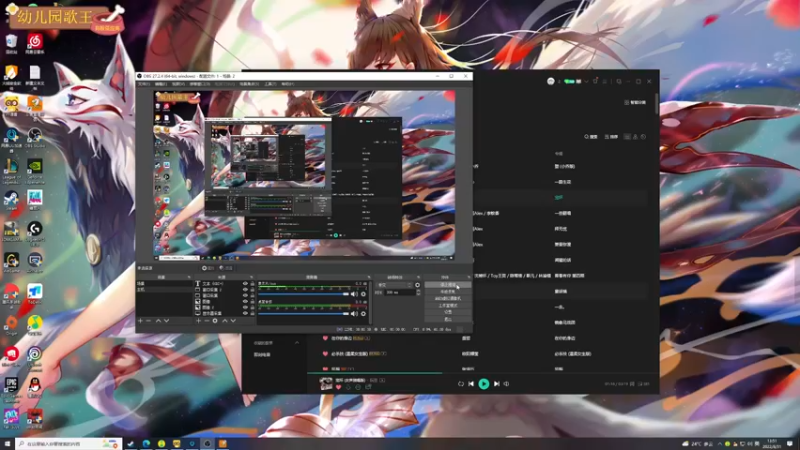
Task: Toggle music player loop mode
Action: click(461, 384)
